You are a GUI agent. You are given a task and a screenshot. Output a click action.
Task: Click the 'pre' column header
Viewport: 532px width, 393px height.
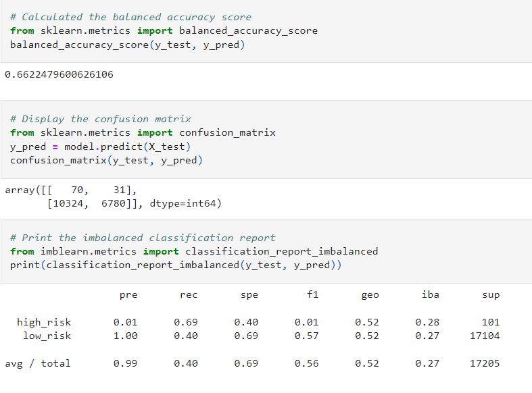pos(128,295)
